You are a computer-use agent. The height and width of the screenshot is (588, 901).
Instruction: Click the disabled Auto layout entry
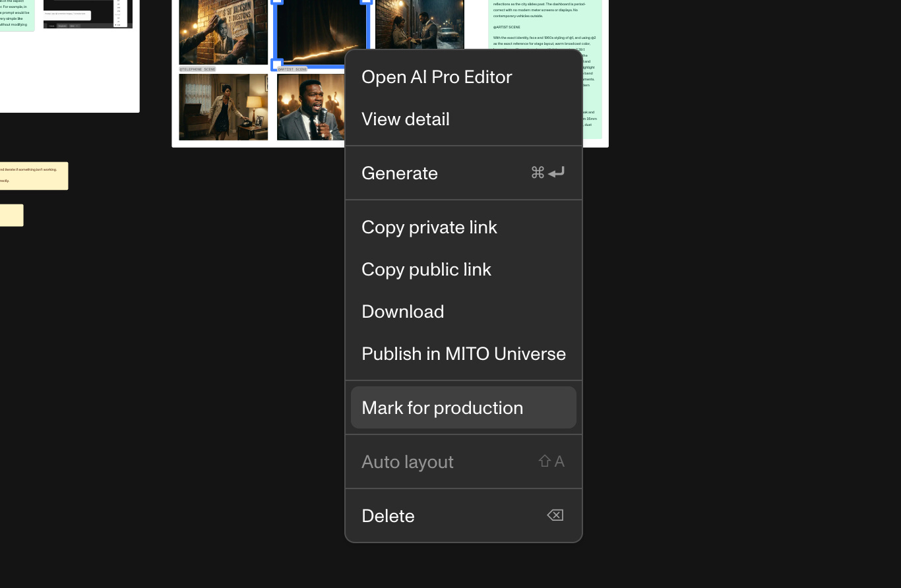tap(463, 461)
